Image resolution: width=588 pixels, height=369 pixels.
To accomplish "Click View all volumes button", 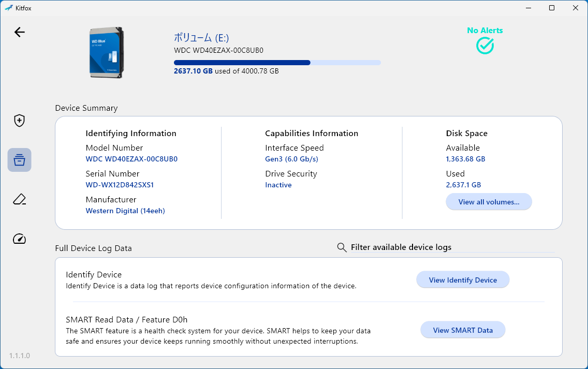I will [x=489, y=202].
